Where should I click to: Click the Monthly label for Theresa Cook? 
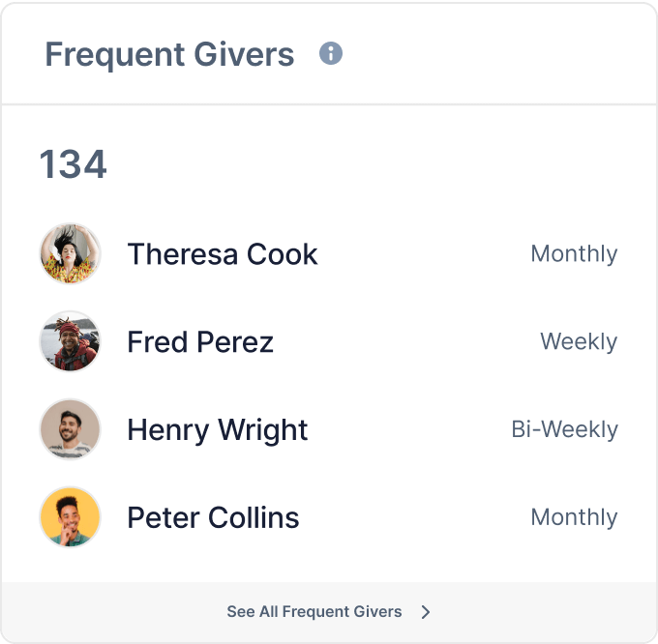(x=574, y=254)
